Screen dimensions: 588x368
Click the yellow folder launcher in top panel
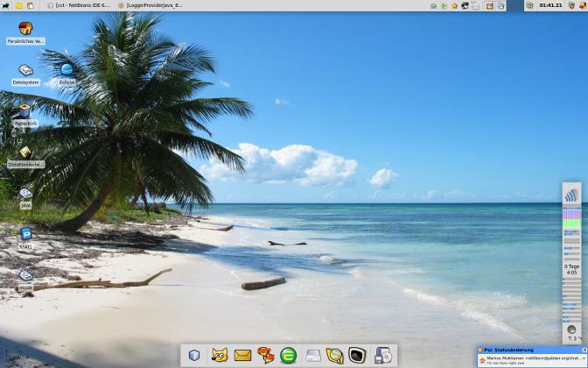point(18,5)
